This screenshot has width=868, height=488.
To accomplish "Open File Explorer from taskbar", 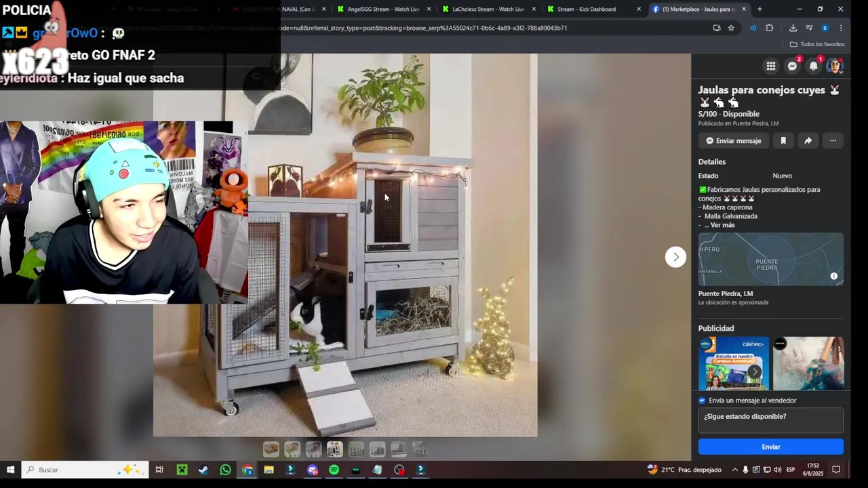I will [x=269, y=470].
